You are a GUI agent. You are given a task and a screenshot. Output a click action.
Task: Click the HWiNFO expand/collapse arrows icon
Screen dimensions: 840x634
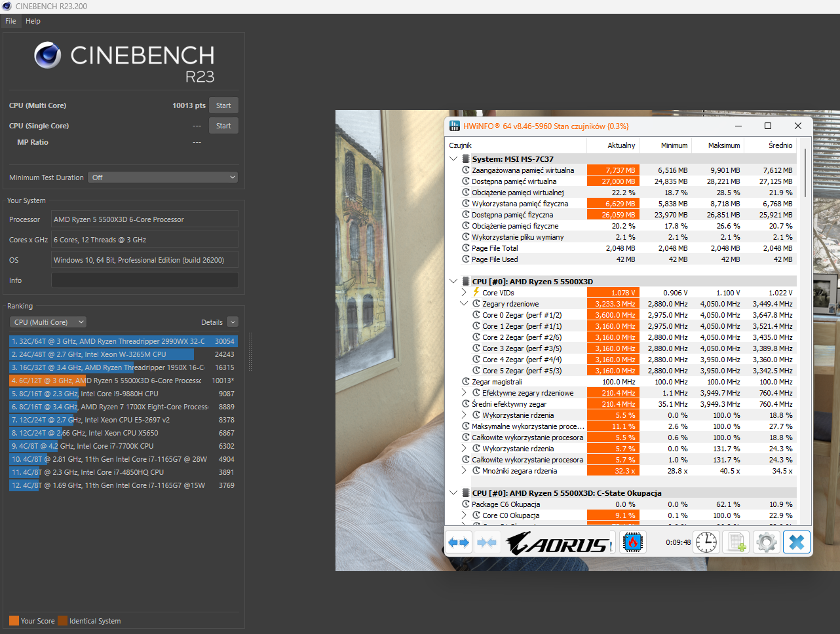(x=459, y=542)
